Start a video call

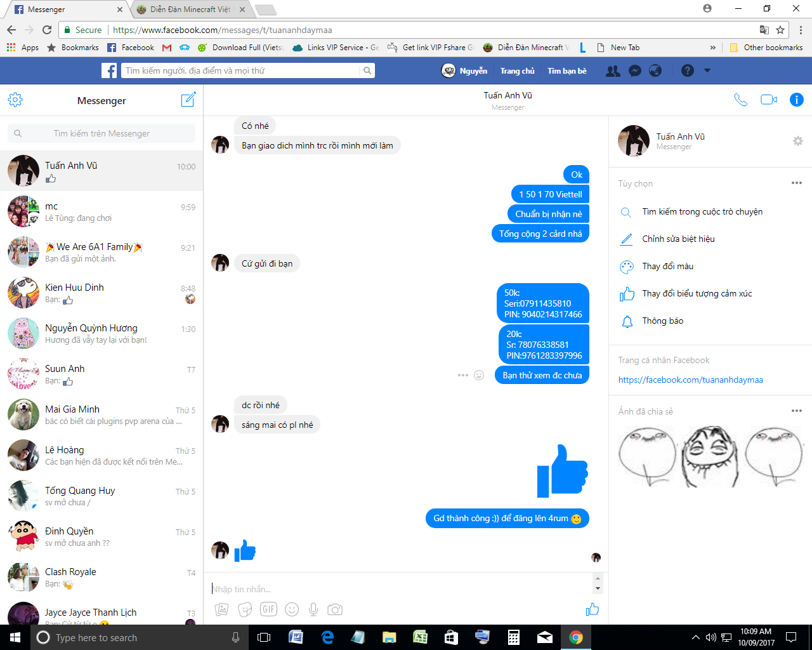pos(768,100)
